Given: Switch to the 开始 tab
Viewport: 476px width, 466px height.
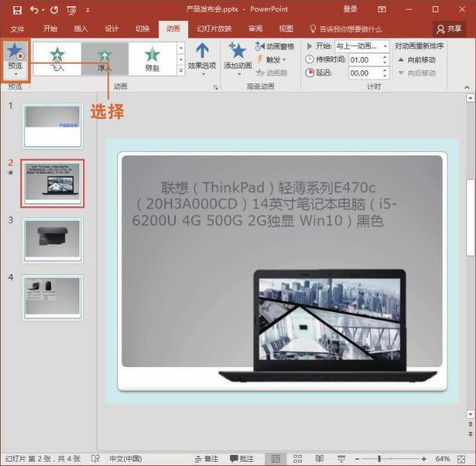Looking at the screenshot, I should pos(50,29).
